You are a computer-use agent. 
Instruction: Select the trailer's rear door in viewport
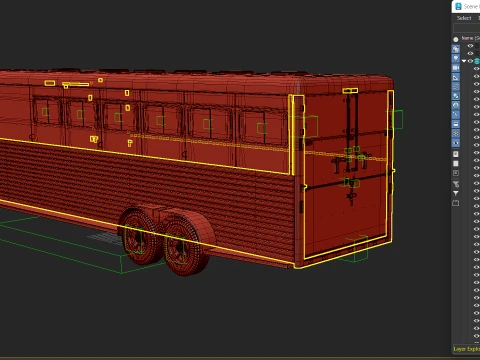(347, 173)
